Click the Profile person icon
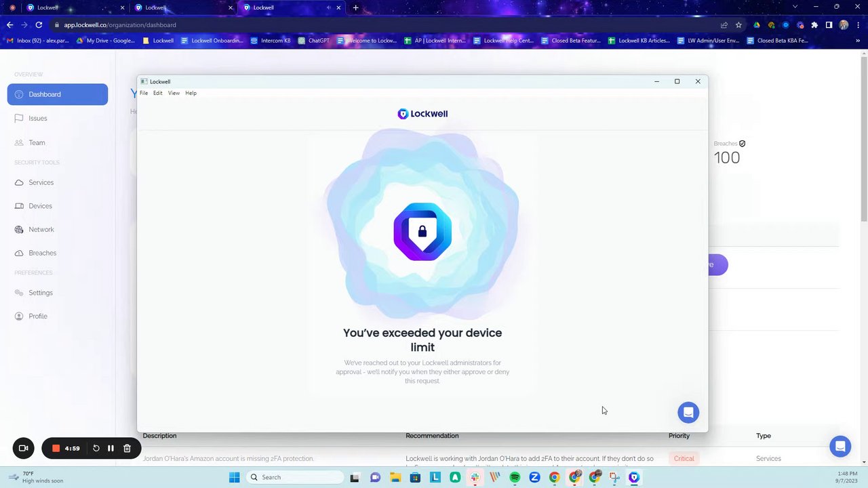This screenshot has width=868, height=488. tap(19, 316)
